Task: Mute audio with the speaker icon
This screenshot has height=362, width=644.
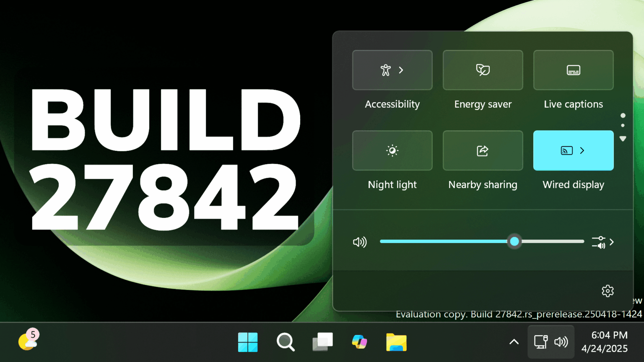Action: click(360, 242)
